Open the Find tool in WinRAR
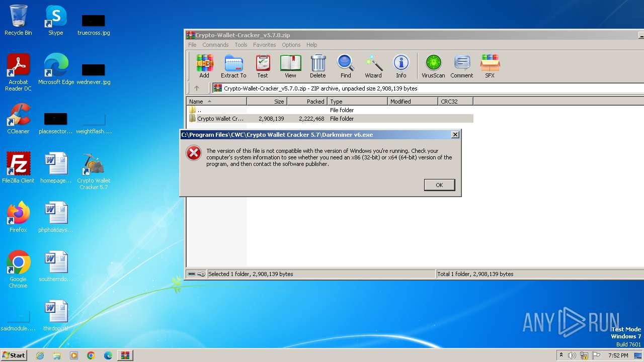Image resolution: width=644 pixels, height=362 pixels. (346, 66)
